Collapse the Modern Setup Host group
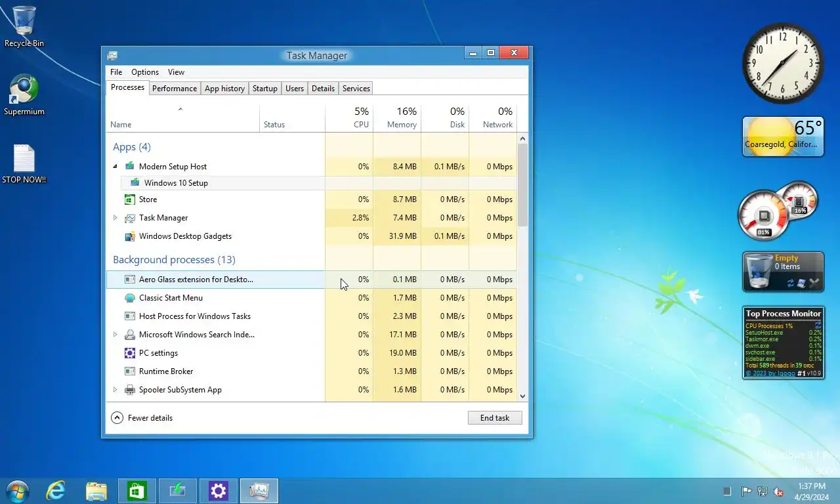840x504 pixels. 115,166
